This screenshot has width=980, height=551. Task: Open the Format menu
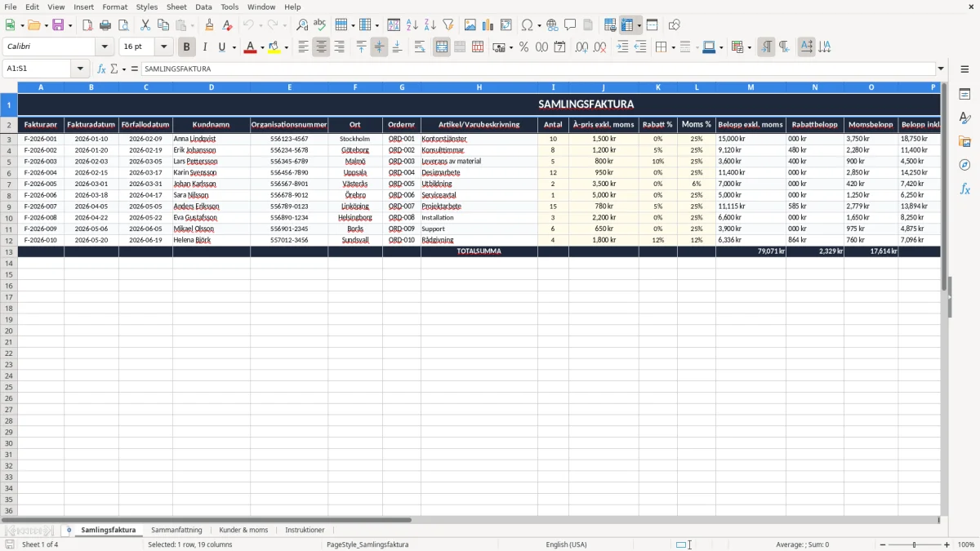tap(114, 7)
